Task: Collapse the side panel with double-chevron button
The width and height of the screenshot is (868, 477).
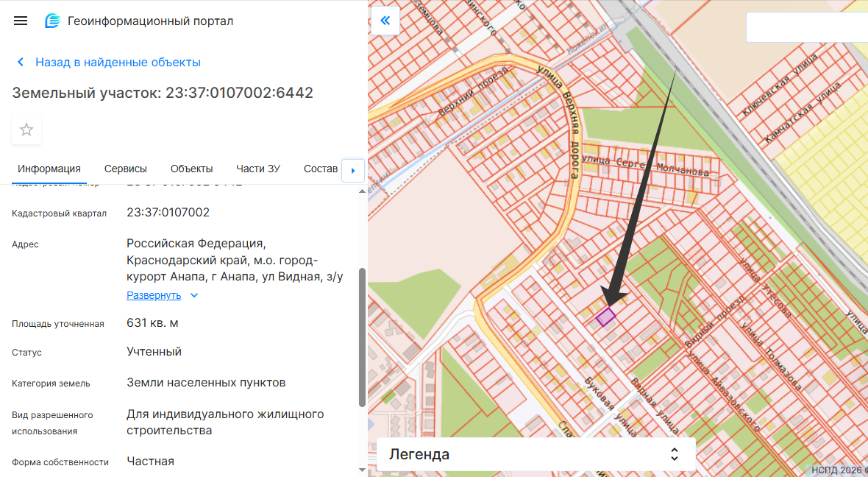Action: 385,21
